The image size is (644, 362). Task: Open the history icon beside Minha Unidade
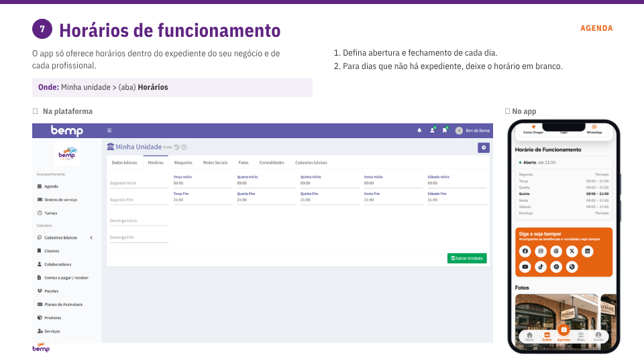176,147
